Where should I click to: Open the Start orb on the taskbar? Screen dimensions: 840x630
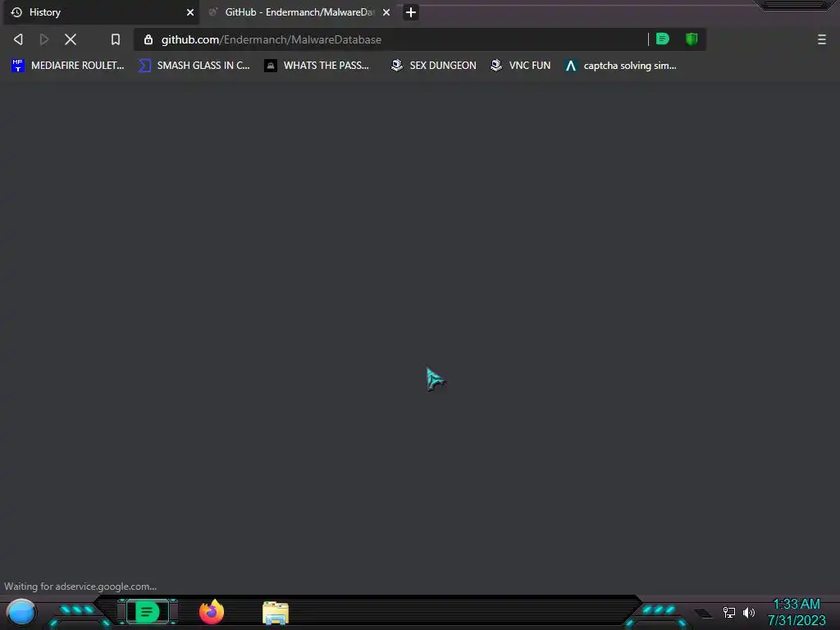(x=21, y=612)
